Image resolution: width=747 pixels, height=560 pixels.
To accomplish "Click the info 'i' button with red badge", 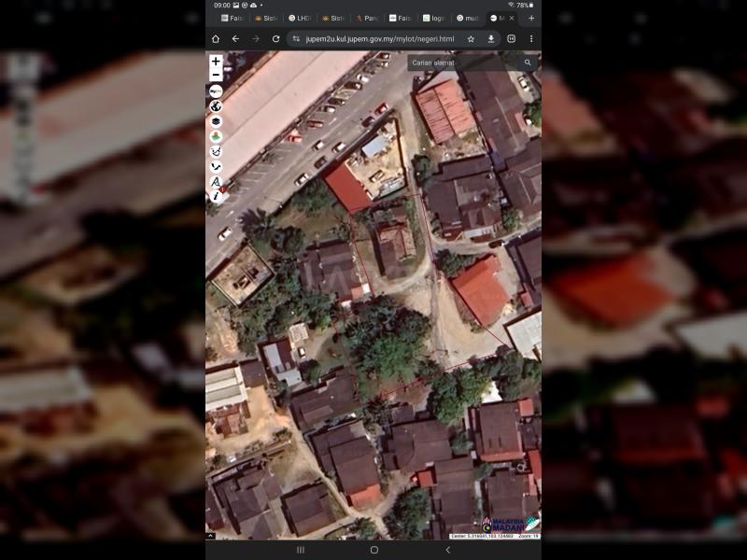I will [x=216, y=196].
